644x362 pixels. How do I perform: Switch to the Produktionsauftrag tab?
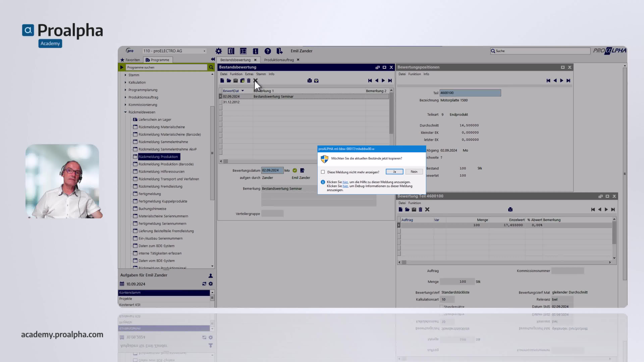279,60
